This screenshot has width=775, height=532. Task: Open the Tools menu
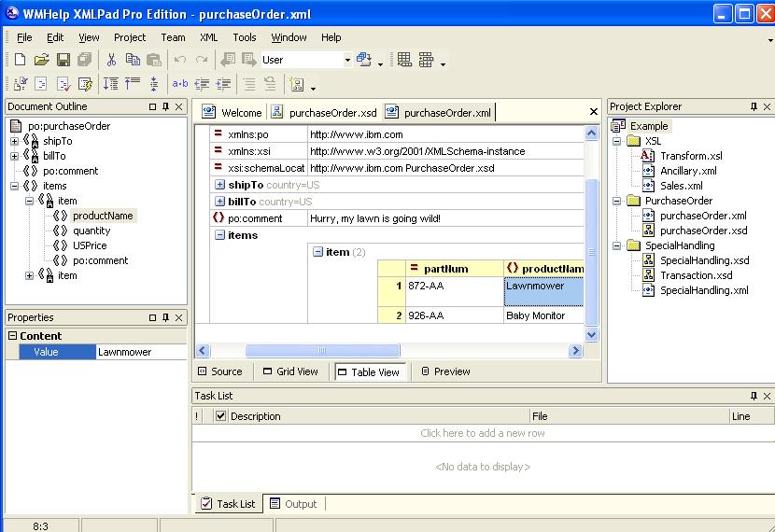244,37
